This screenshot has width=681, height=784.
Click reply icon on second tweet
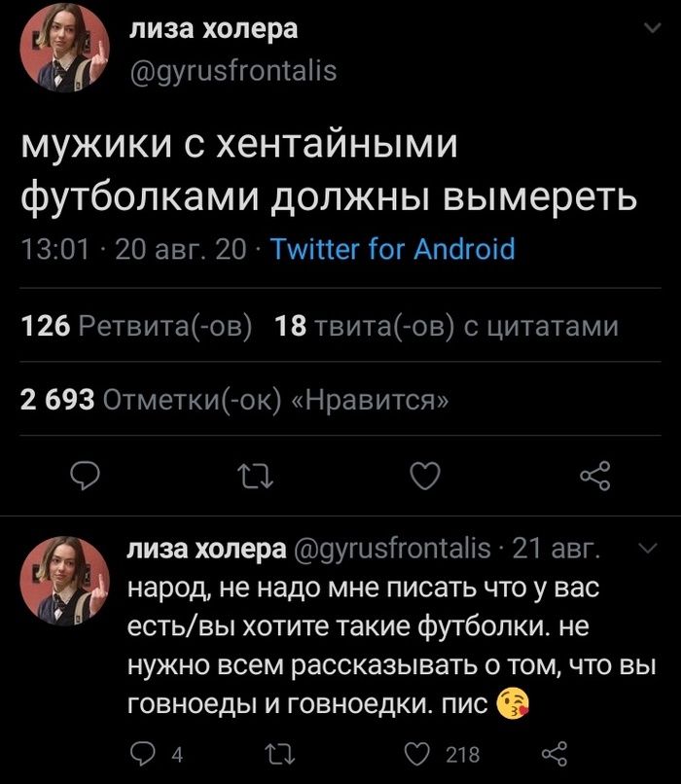[x=144, y=754]
